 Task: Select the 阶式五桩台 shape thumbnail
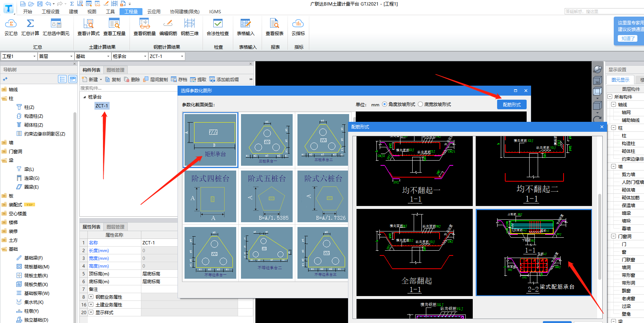click(x=267, y=196)
